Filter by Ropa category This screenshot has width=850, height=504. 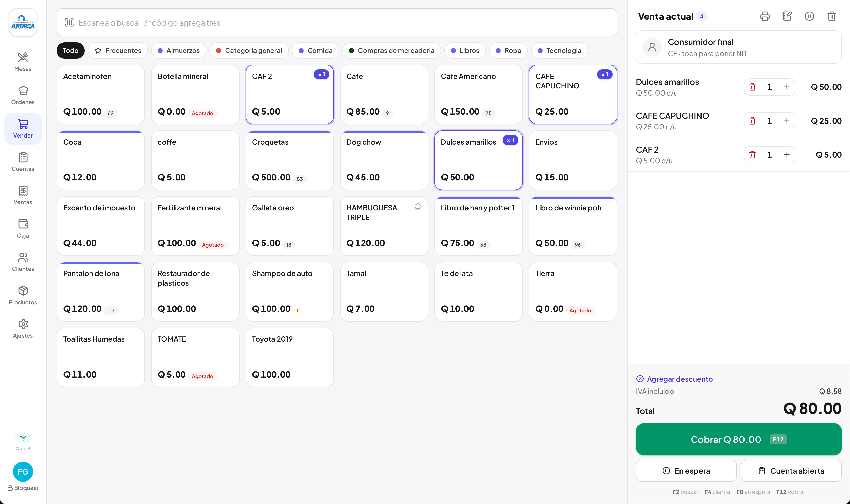point(508,51)
